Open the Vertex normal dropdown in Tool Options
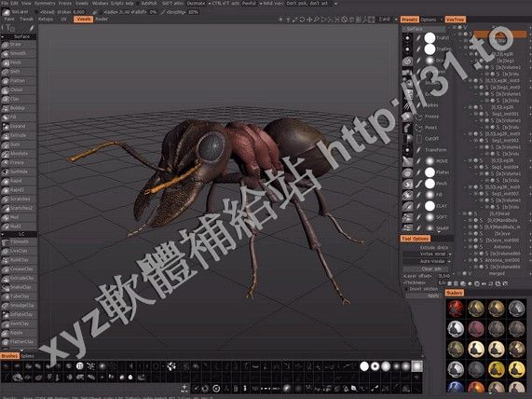This screenshot has height=399, width=532. click(x=427, y=254)
